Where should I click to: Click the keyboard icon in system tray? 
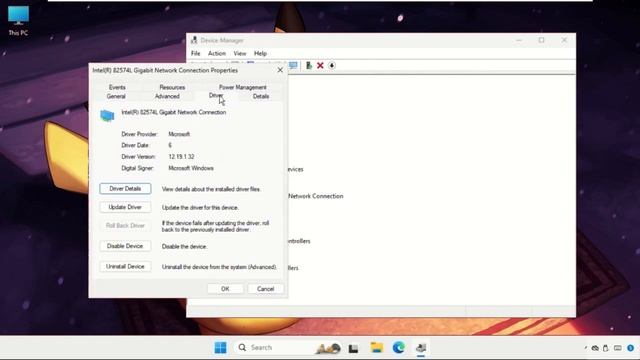[618, 348]
